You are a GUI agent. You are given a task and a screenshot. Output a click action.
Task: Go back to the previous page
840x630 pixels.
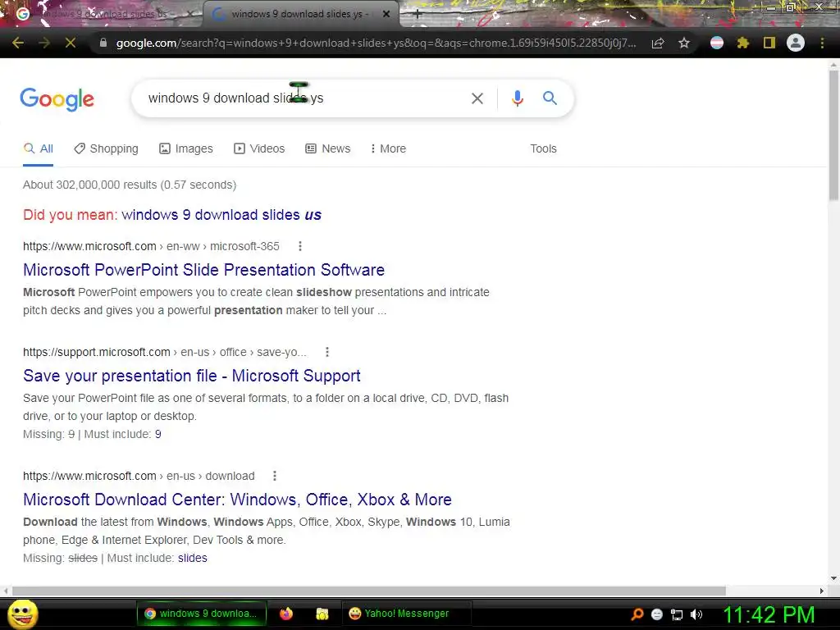18,43
